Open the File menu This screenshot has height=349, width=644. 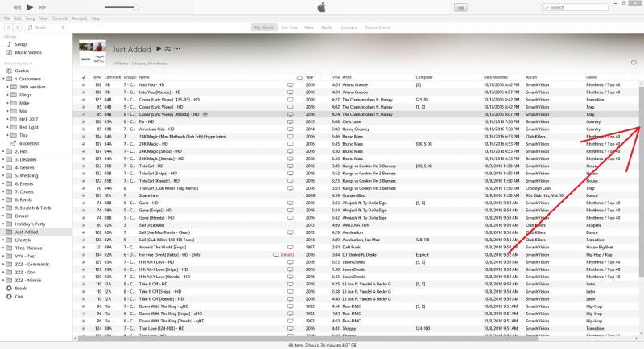pos(7,18)
